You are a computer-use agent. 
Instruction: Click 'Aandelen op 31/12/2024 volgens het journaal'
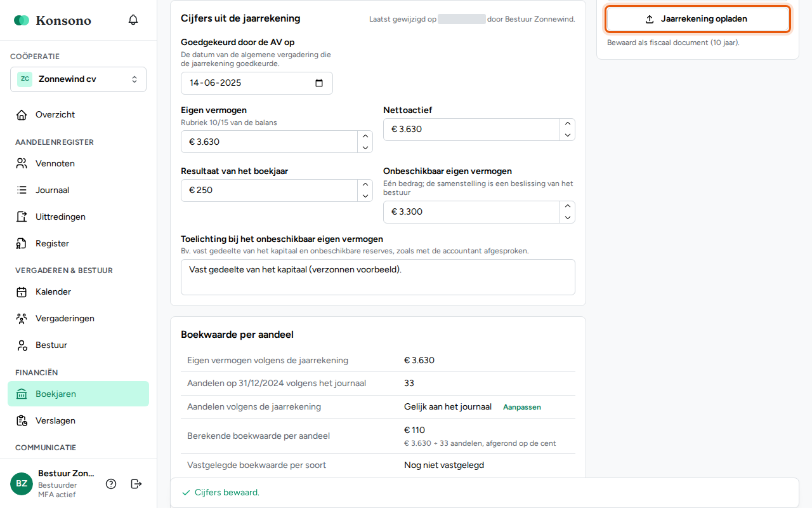pos(277,384)
